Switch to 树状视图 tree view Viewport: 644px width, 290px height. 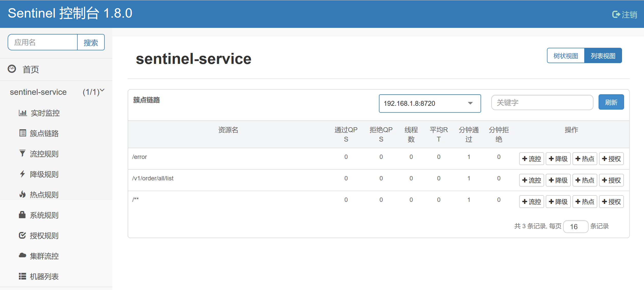(x=566, y=56)
